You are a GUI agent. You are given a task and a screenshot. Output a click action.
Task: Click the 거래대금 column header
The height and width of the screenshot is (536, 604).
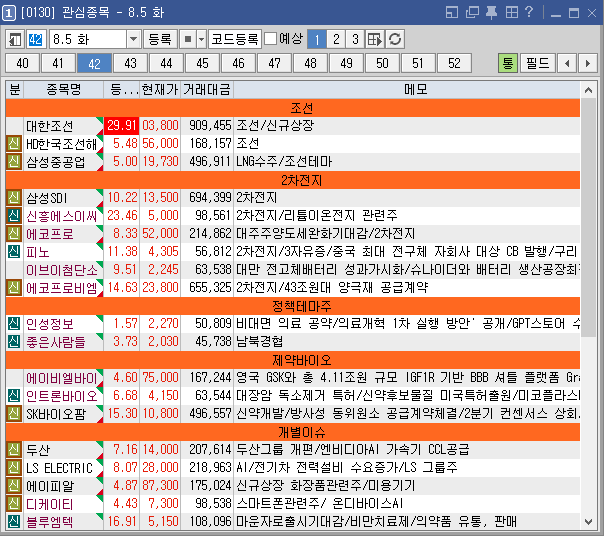coord(207,89)
